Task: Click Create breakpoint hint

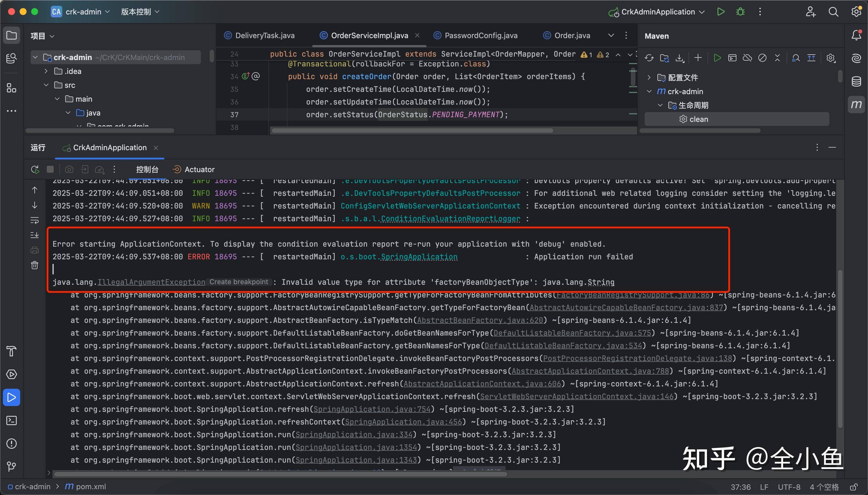Action: [239, 282]
